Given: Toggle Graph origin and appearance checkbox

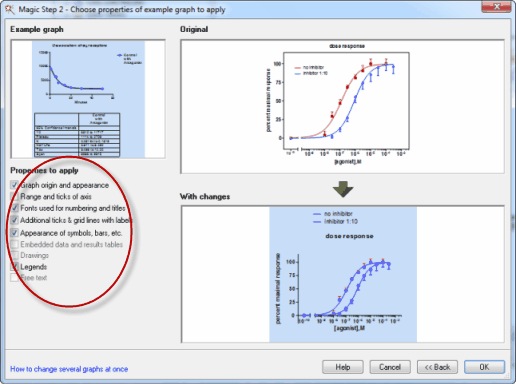Looking at the screenshot, I should 14,185.
